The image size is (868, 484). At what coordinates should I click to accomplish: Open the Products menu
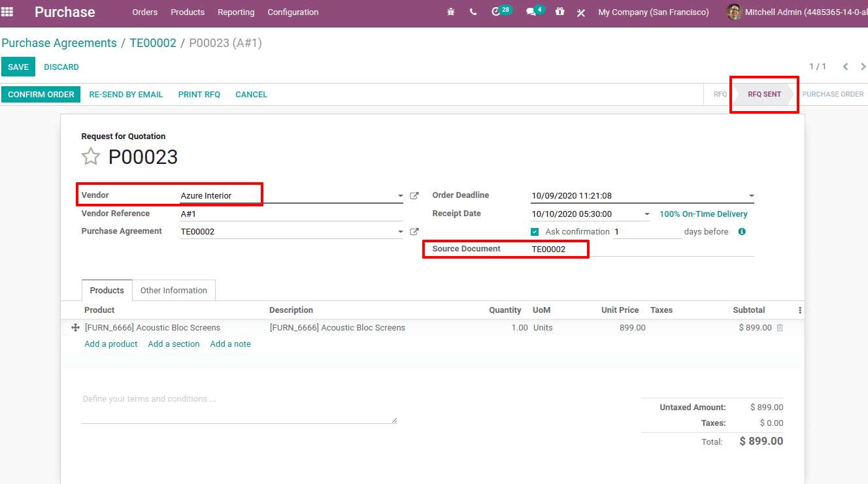coord(188,12)
